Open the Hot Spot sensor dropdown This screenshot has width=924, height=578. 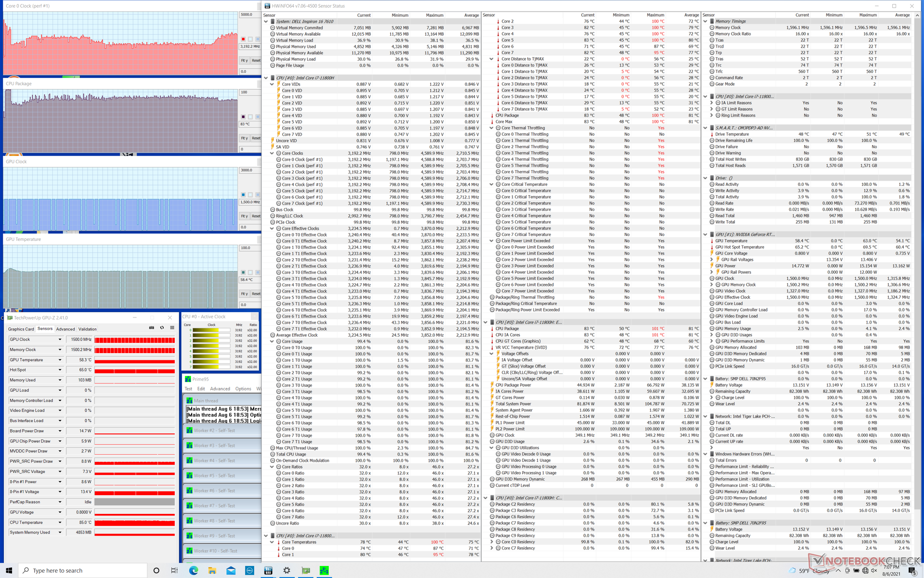pos(60,370)
